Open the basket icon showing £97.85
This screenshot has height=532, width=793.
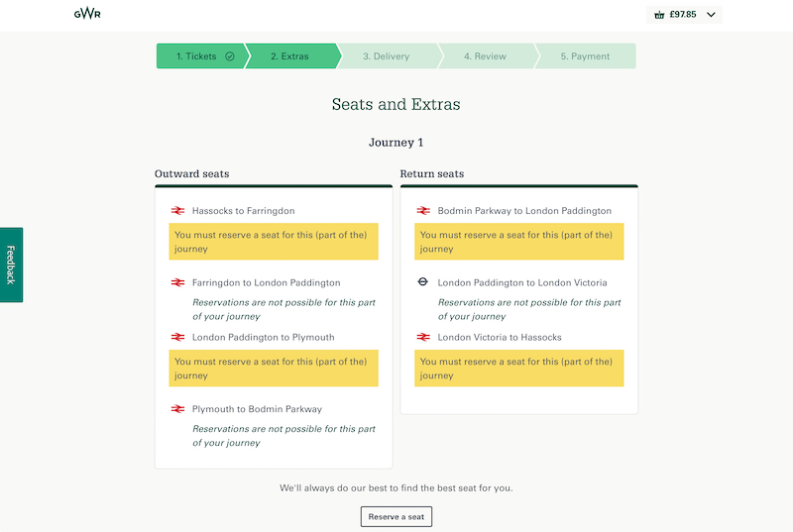coord(659,15)
